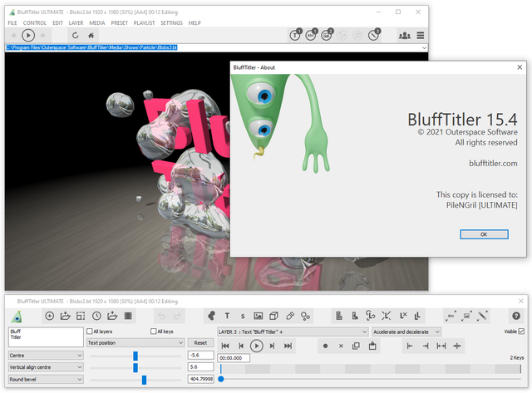The image size is (532, 393).
Task: Click the set resolution frame icon
Action: point(81,316)
